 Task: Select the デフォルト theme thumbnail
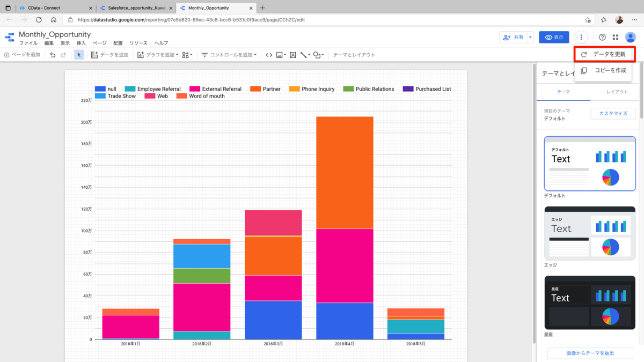[590, 163]
